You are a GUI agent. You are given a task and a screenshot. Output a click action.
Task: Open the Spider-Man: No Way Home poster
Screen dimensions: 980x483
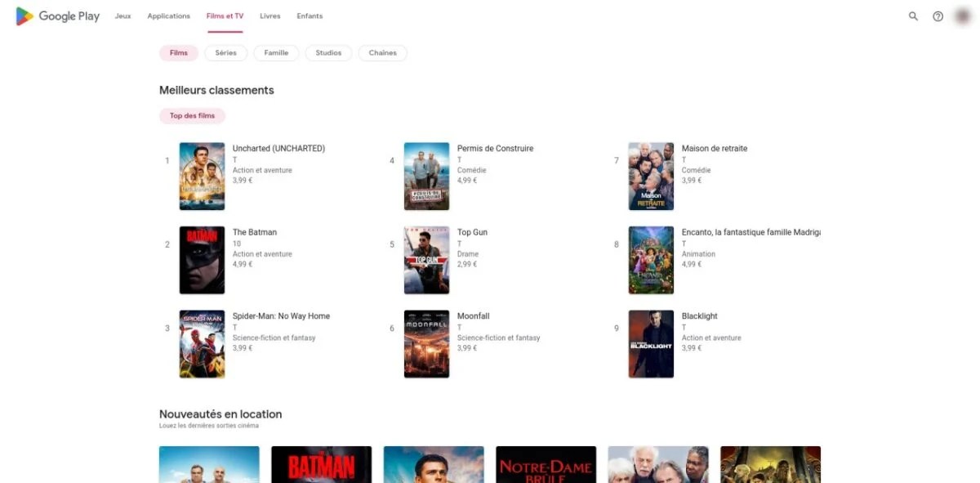[x=202, y=344]
